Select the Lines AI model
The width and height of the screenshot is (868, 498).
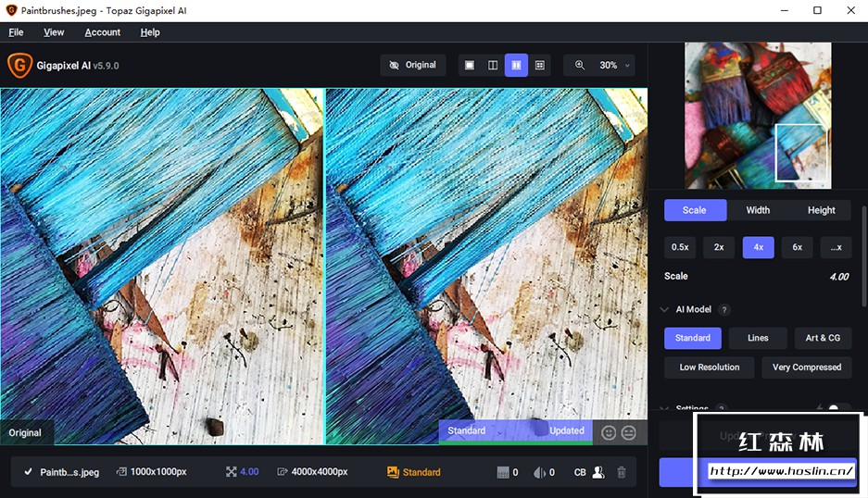click(758, 338)
